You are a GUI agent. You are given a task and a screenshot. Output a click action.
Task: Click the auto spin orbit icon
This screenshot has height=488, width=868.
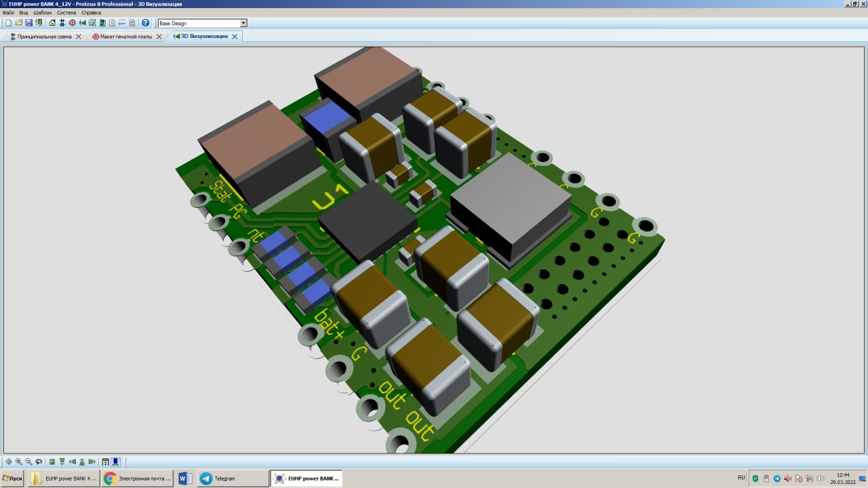point(39,462)
